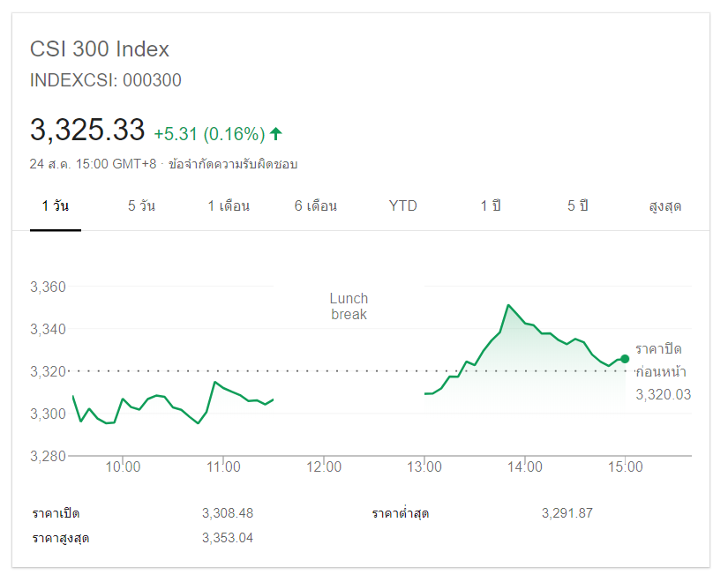Viewport: 728px width, 582px height.
Task: Select the 1 วัน tab
Action: pyautogui.click(x=56, y=206)
